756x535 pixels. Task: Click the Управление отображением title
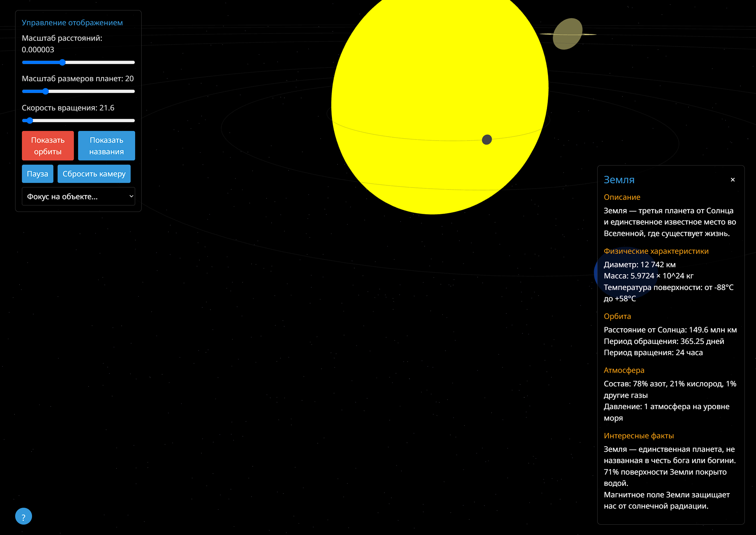tap(72, 23)
